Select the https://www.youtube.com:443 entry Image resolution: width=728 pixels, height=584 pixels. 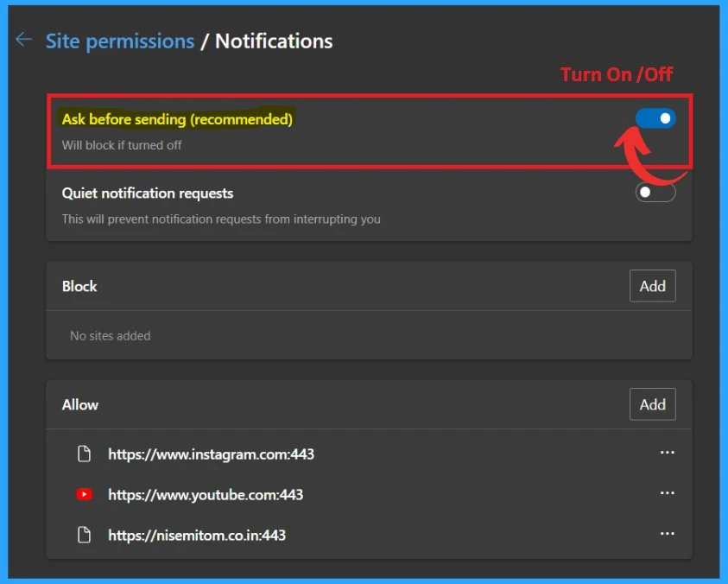(206, 495)
